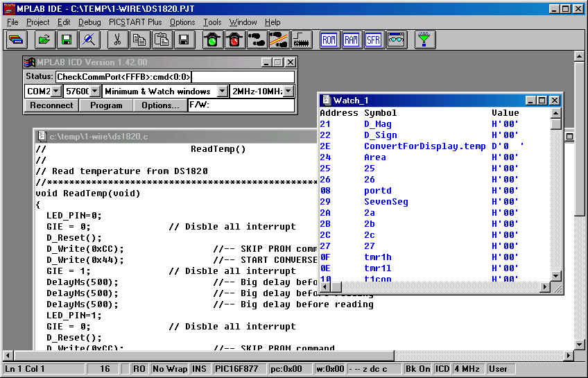Open the Project menu
588x378 pixels.
pos(37,22)
